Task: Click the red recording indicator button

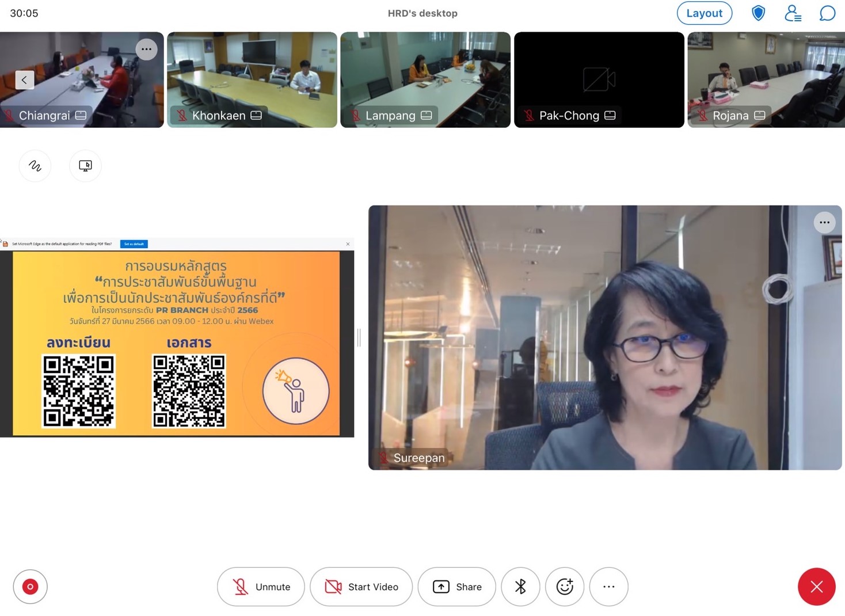Action: (30, 587)
